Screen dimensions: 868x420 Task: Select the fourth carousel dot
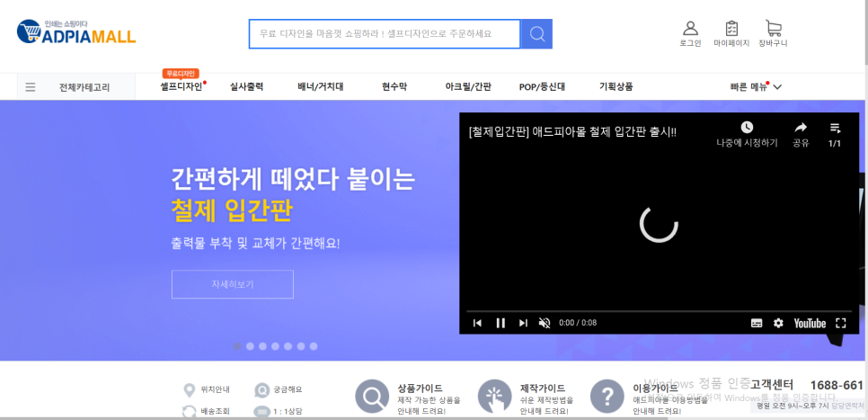[275, 346]
